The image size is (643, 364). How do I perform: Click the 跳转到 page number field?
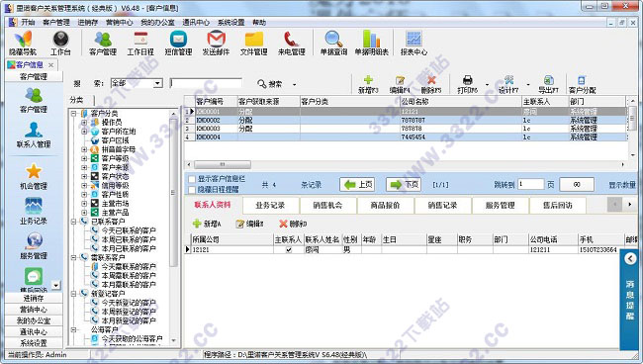coord(530,184)
